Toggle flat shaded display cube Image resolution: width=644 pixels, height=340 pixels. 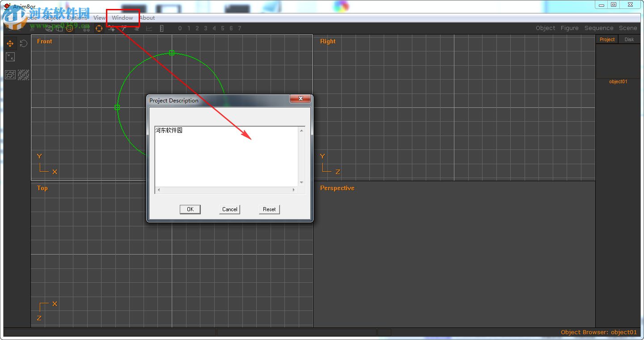(59, 28)
